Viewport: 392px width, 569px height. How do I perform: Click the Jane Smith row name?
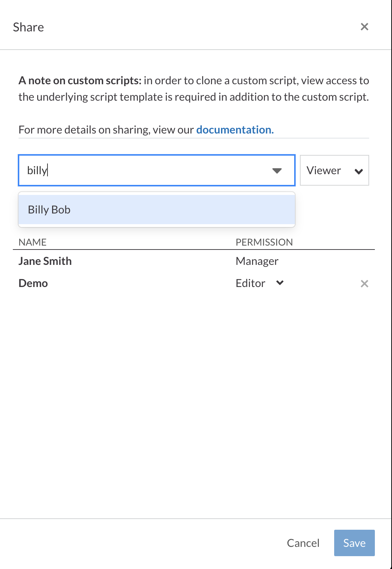[45, 261]
